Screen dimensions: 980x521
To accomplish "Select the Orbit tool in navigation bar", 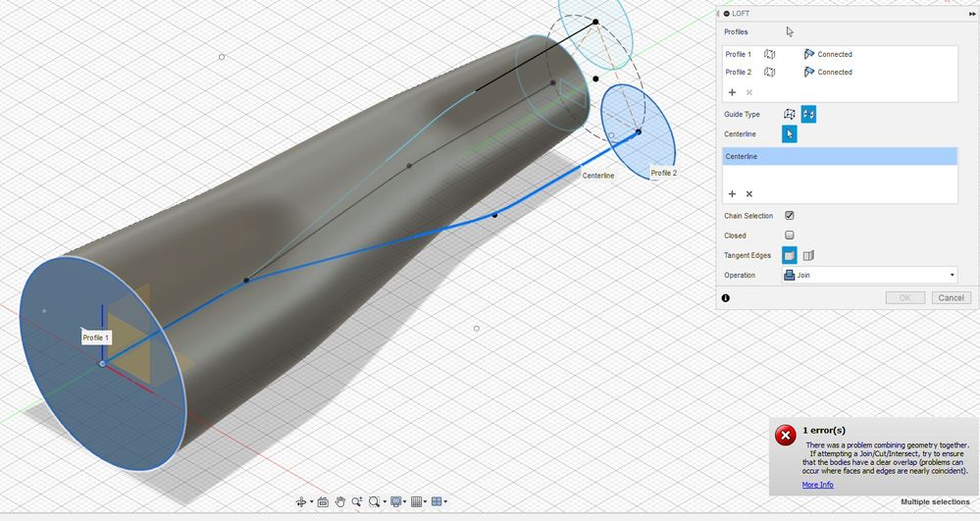I will click(301, 501).
